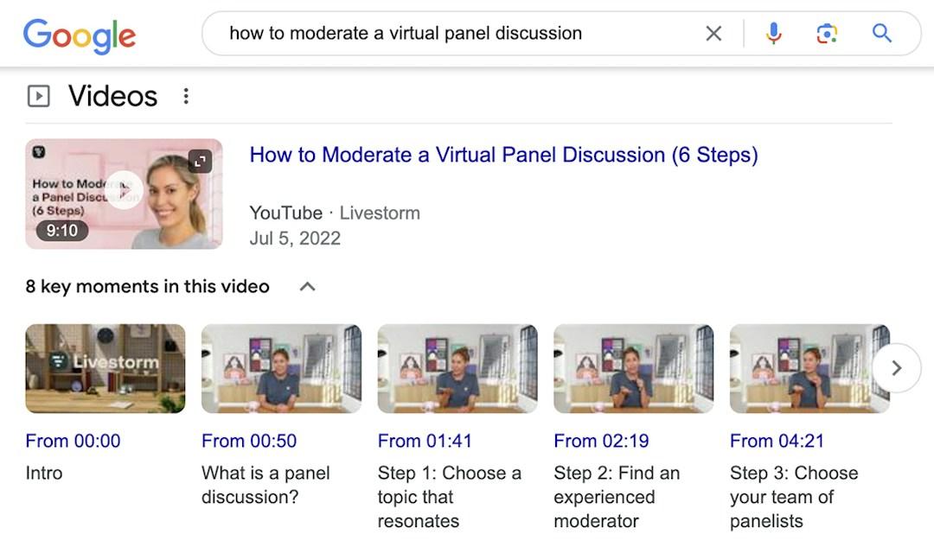
Task: Play the Livestorm video thumbnail
Action: pos(124,194)
